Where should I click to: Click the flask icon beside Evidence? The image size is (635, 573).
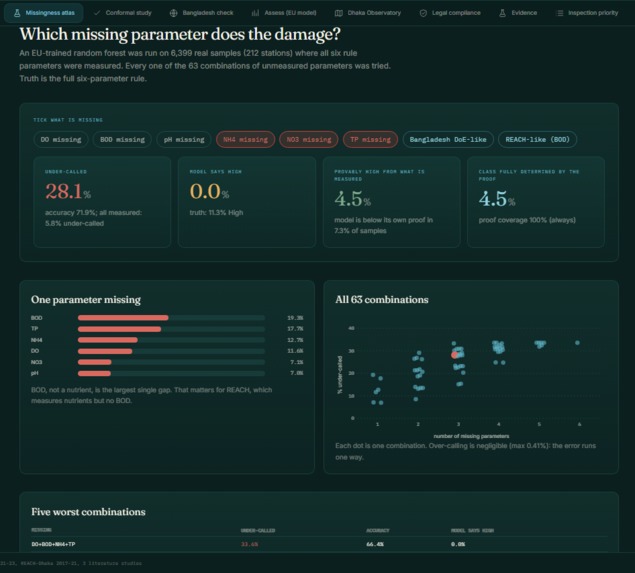click(x=502, y=13)
